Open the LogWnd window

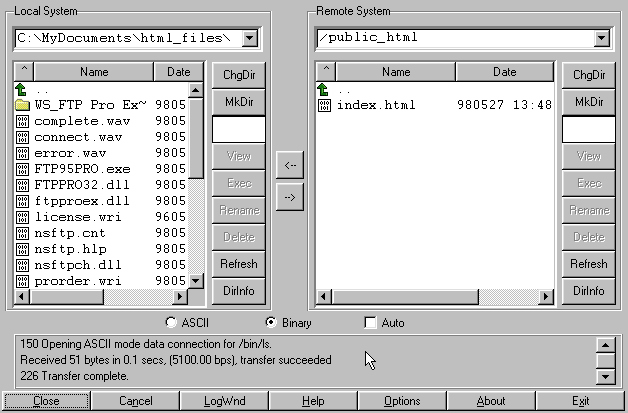pyautogui.click(x=224, y=401)
